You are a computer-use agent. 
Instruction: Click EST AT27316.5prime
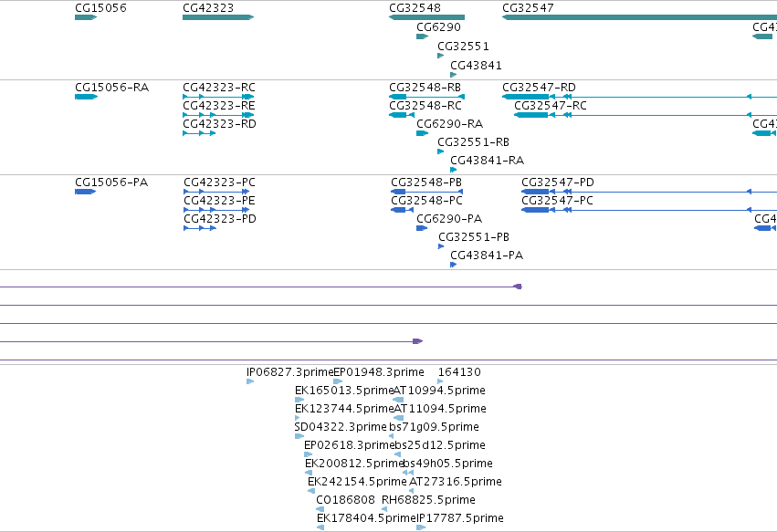(456, 482)
